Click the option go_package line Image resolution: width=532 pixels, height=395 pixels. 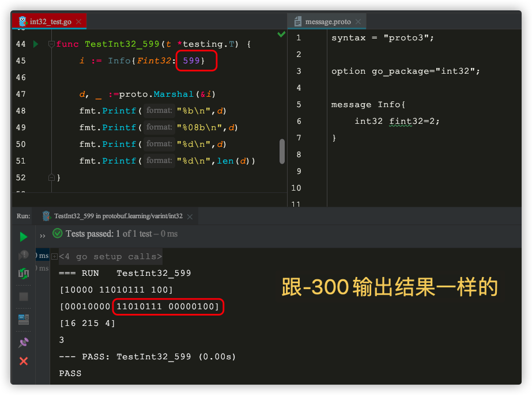coord(406,71)
